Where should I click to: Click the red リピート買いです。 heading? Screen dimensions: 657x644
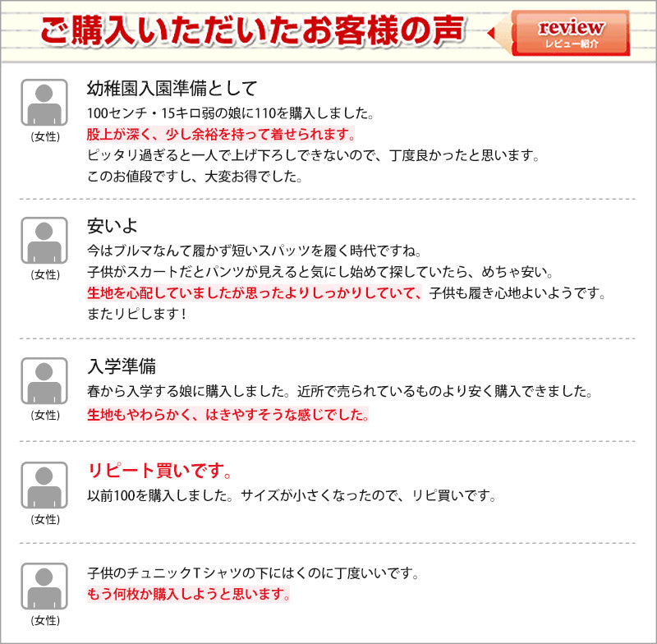(160, 471)
